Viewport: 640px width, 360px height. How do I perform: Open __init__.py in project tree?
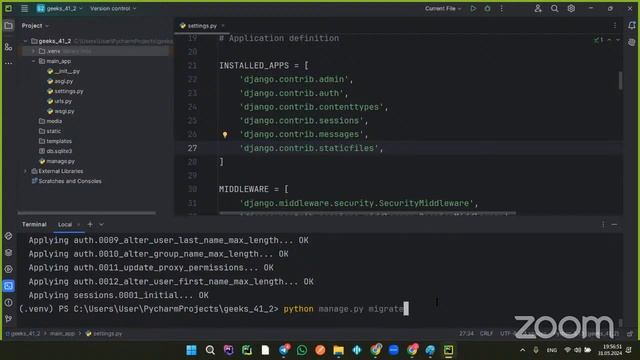point(63,71)
